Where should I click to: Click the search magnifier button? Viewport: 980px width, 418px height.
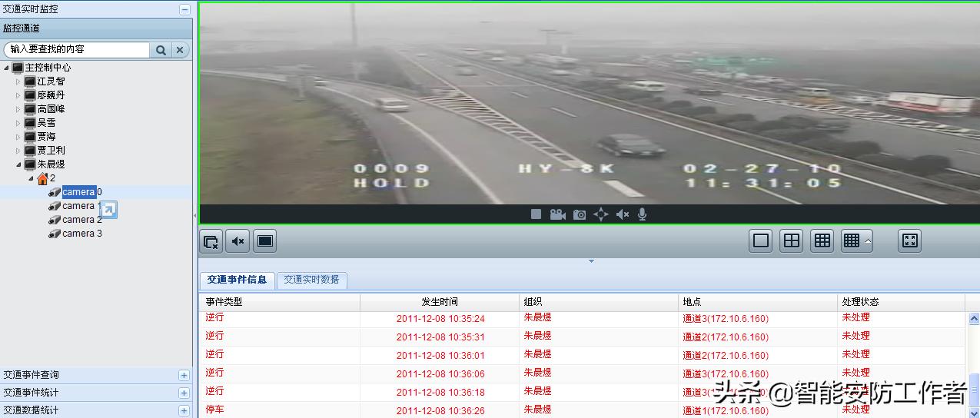[x=161, y=50]
